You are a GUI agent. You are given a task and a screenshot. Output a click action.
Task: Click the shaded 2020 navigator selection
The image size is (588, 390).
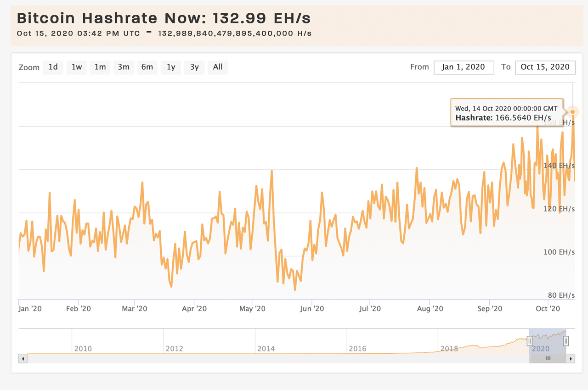click(548, 341)
